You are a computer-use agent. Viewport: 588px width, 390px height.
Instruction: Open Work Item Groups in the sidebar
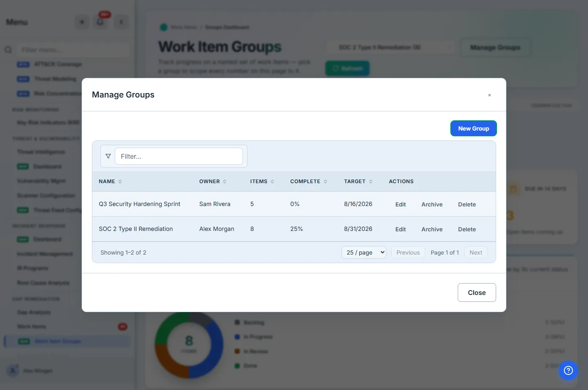[x=67, y=341]
